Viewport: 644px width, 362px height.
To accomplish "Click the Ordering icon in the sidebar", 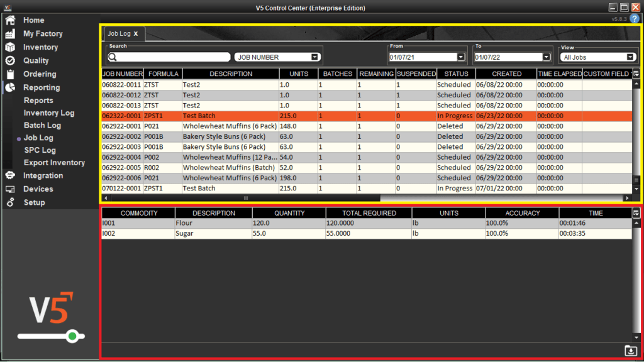I will [9, 74].
